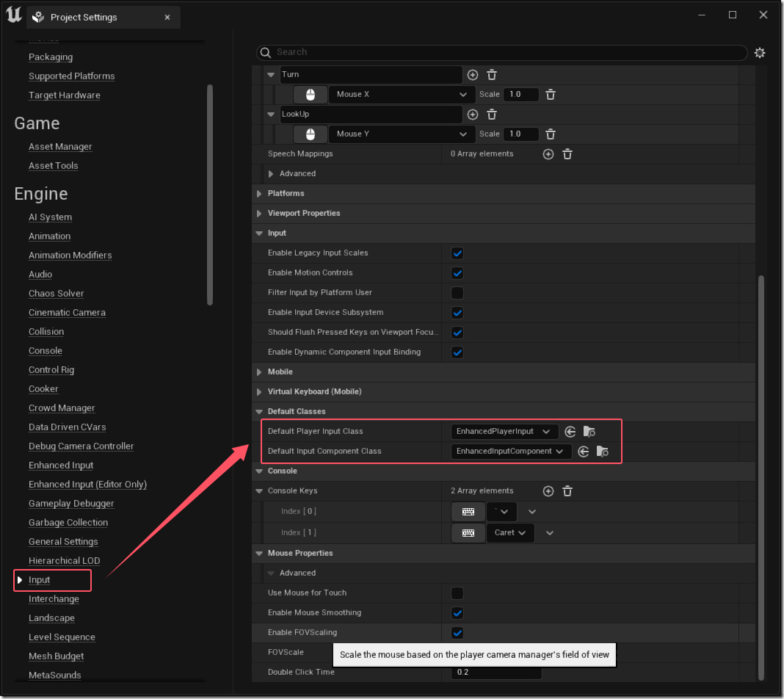Add an element to Speech Mappings array

(x=548, y=154)
